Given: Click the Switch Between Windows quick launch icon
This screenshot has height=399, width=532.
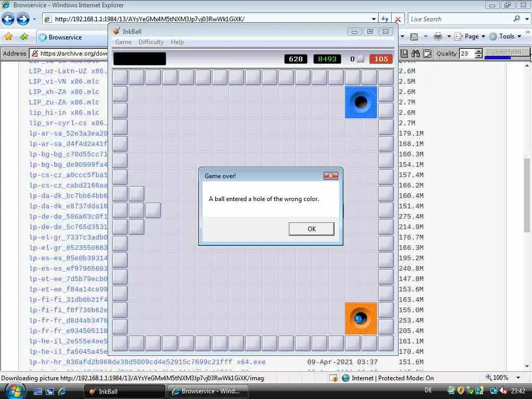Looking at the screenshot, I should [50, 391].
